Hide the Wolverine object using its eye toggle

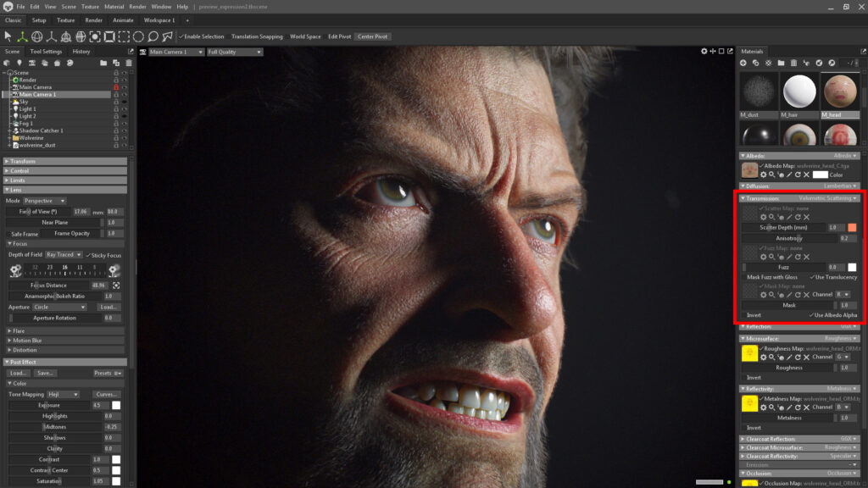click(x=125, y=138)
